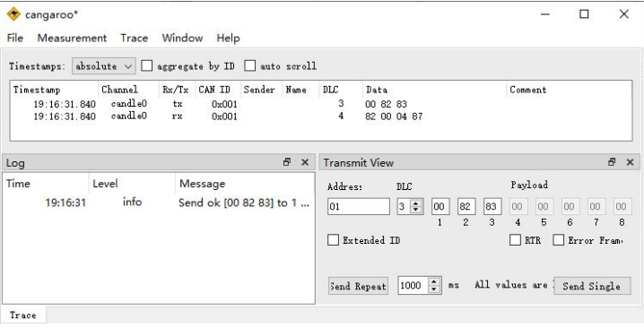Open the Trace menu
The image size is (644, 328).
pyautogui.click(x=135, y=39)
